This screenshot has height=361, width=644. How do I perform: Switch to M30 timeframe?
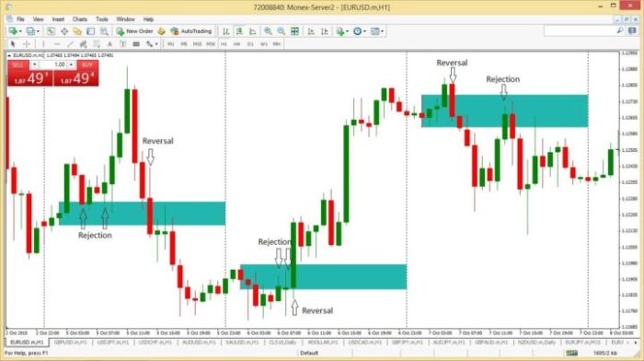211,44
